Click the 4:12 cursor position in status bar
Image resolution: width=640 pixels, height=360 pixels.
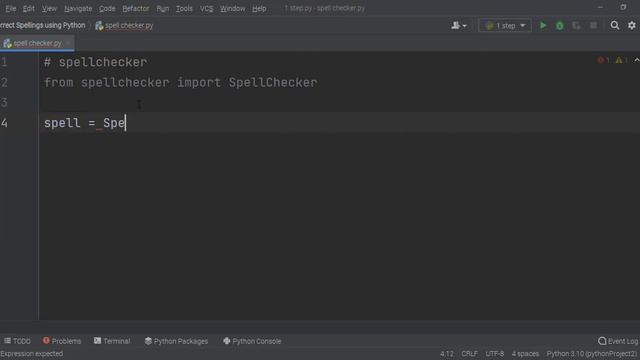click(x=447, y=353)
